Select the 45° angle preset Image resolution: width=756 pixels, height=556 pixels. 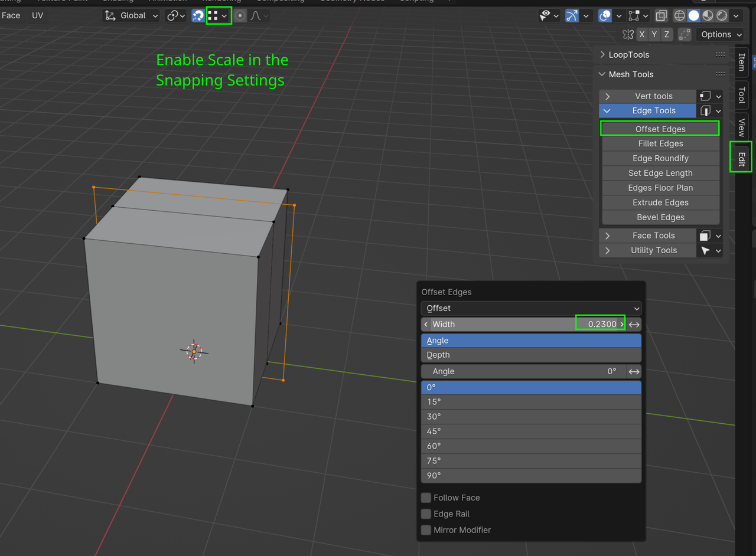tap(530, 431)
